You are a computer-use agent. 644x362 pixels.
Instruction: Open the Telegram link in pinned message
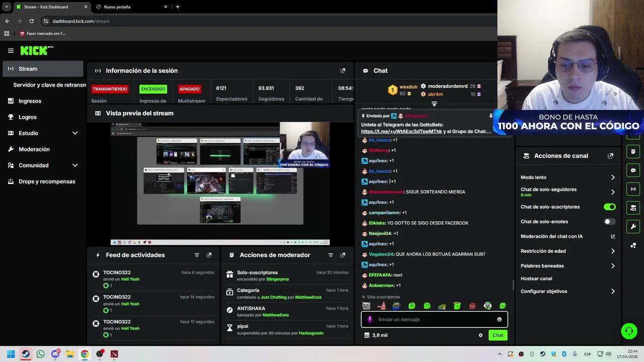[x=401, y=131]
